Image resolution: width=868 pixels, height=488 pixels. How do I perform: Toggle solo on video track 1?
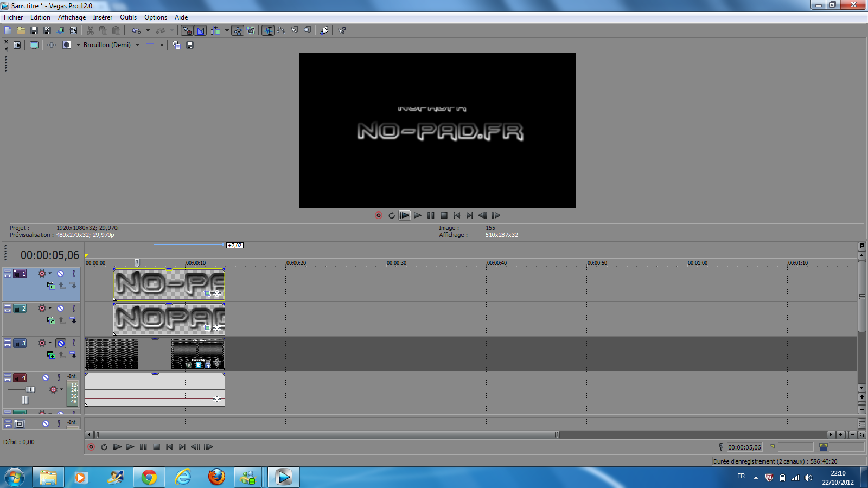[73, 274]
